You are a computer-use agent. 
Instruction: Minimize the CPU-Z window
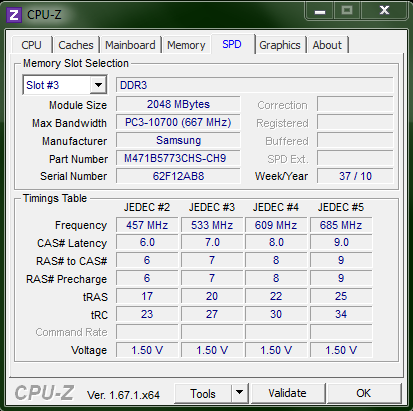coord(320,11)
